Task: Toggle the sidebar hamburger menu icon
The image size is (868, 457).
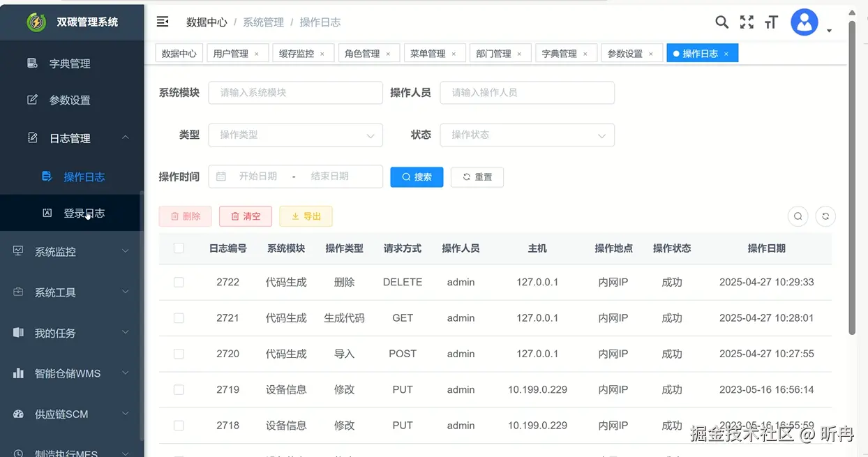Action: coord(163,22)
